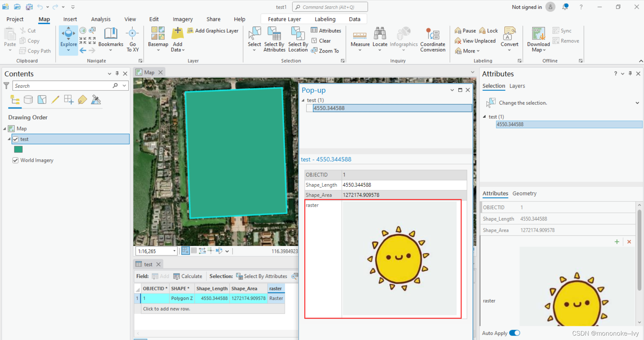
Task: Click the red delete X icon
Action: [x=629, y=242]
